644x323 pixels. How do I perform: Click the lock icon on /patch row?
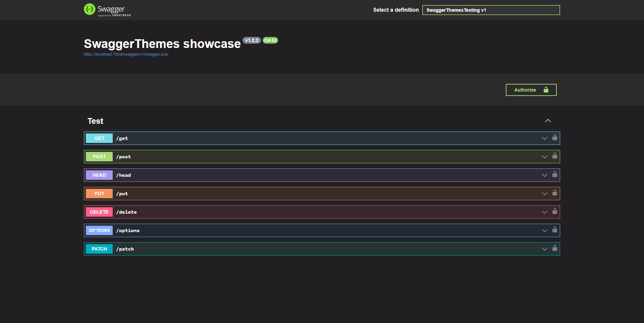point(555,248)
